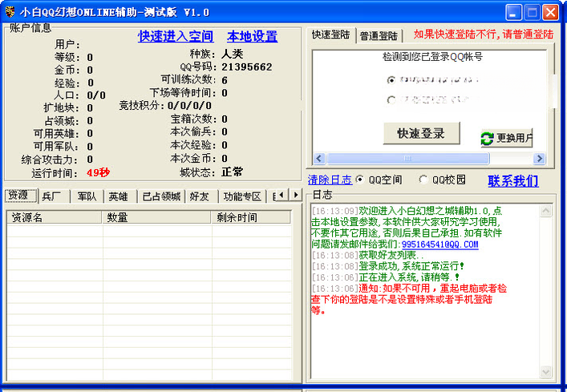
Task: Click the green refresh icon beside 更换用户
Action: [x=487, y=139]
